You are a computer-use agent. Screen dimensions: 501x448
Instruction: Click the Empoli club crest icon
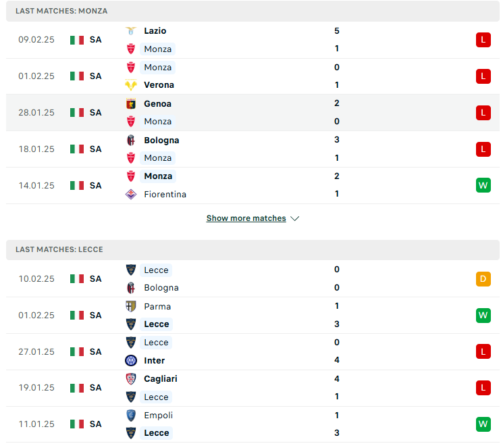tap(131, 415)
